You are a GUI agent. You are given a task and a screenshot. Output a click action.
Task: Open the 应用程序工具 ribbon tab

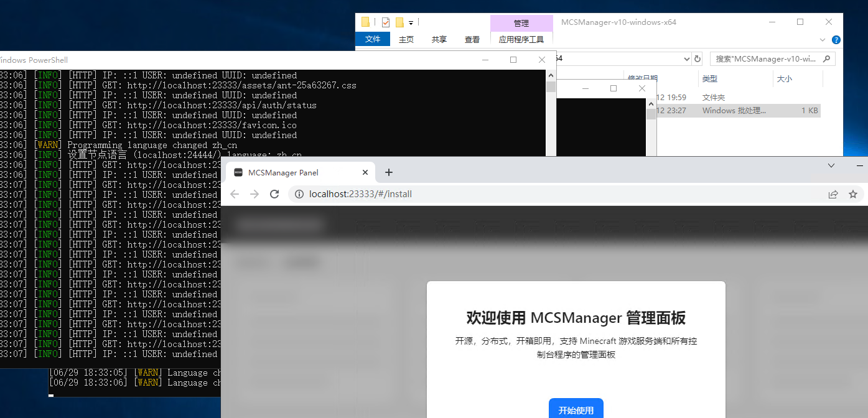coord(521,39)
